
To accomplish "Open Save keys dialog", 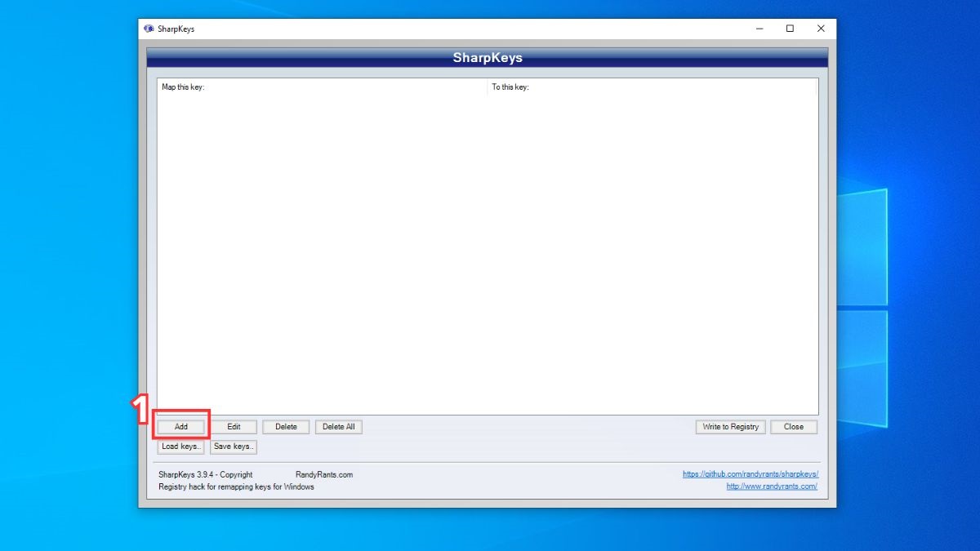I will click(x=234, y=447).
